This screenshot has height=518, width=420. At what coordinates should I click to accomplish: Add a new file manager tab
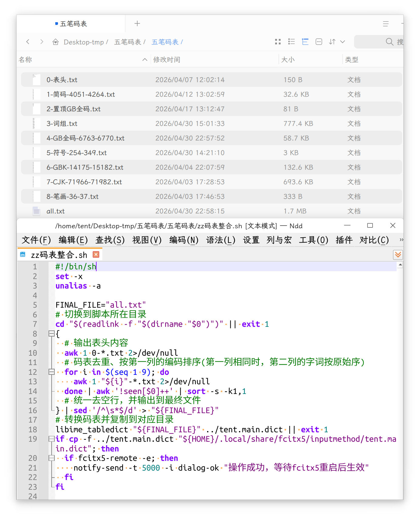[137, 23]
